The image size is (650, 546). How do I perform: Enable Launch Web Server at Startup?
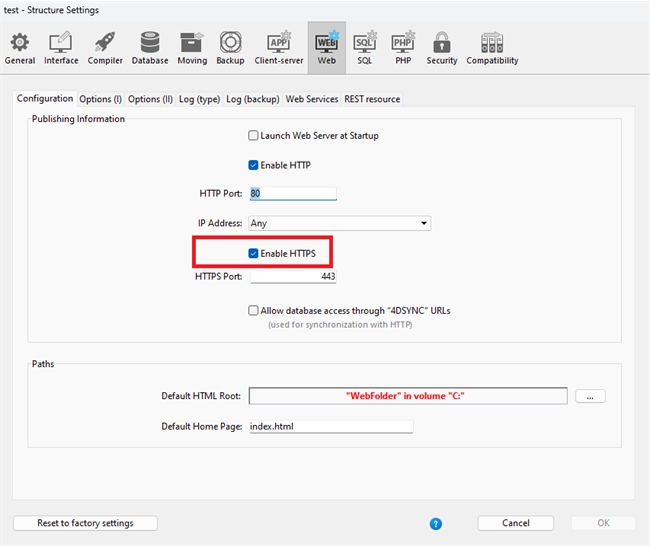pyautogui.click(x=253, y=135)
